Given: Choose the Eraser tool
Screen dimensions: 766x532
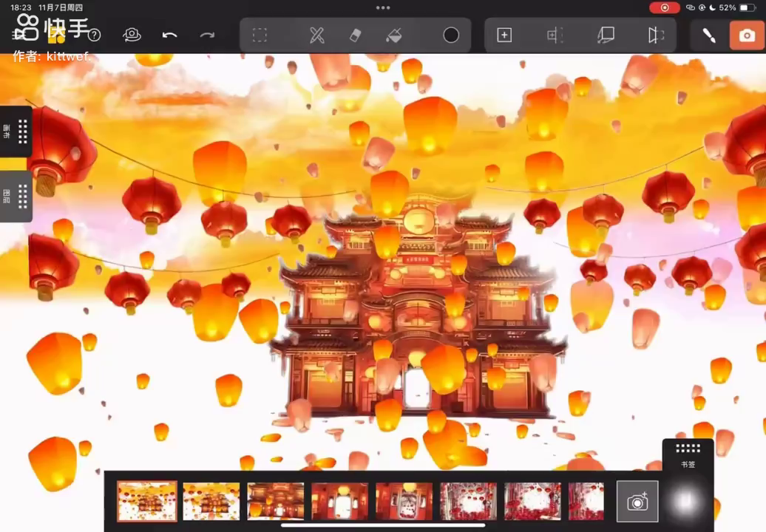Looking at the screenshot, I should [356, 35].
